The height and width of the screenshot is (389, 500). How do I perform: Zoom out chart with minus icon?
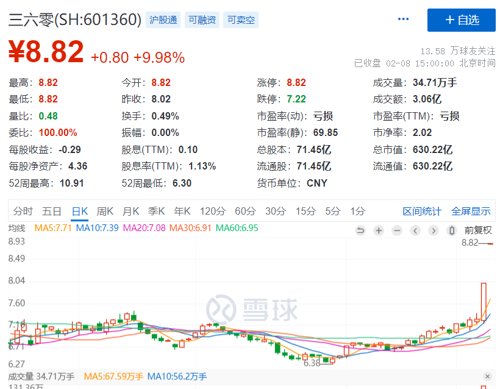tap(397, 230)
